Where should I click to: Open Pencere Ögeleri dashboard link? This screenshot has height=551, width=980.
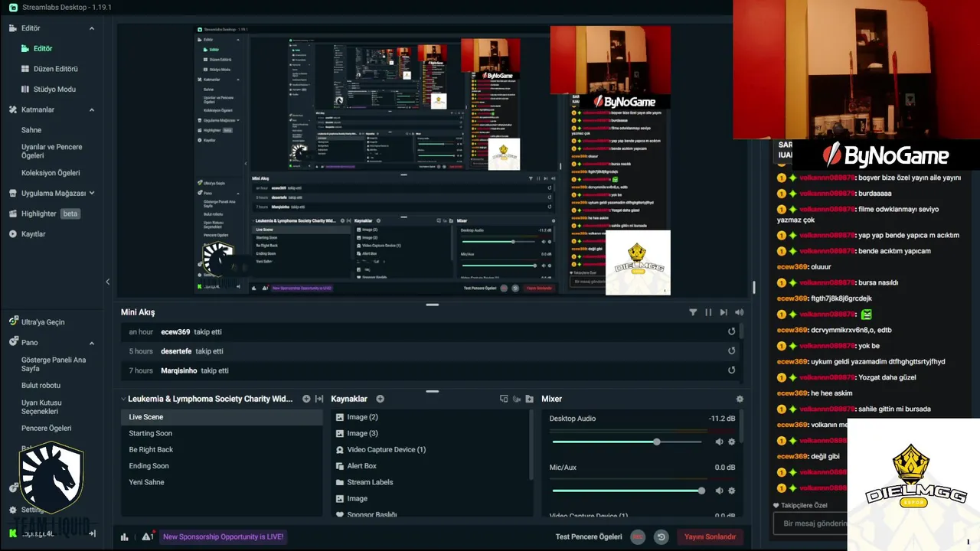(46, 429)
